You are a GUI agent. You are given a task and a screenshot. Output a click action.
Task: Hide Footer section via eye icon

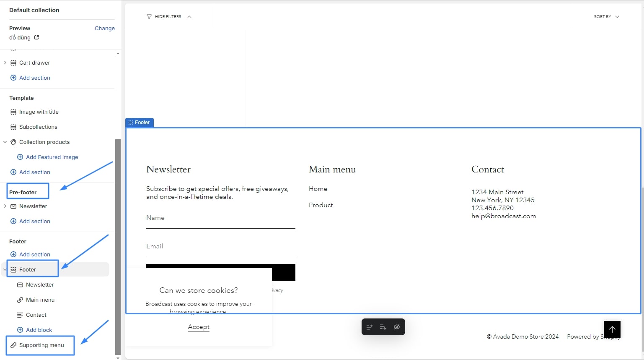397,327
